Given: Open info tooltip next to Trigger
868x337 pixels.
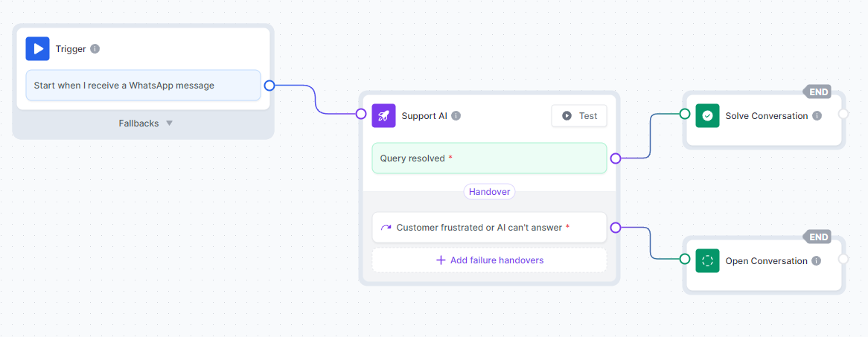Looking at the screenshot, I should point(95,48).
